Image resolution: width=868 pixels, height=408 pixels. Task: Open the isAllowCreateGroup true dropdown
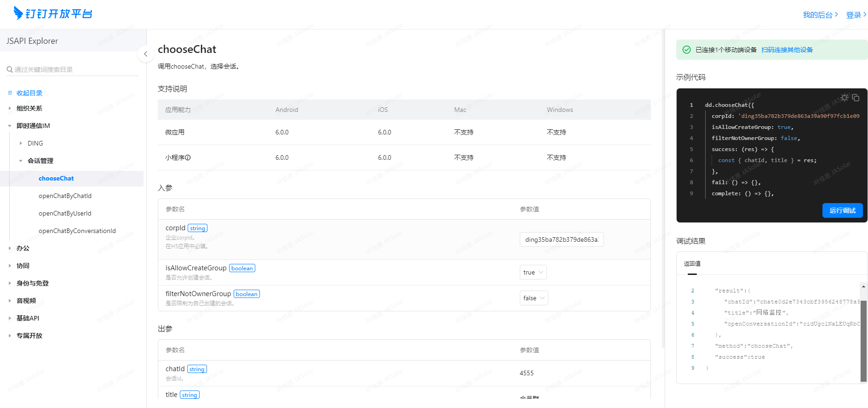click(x=533, y=272)
